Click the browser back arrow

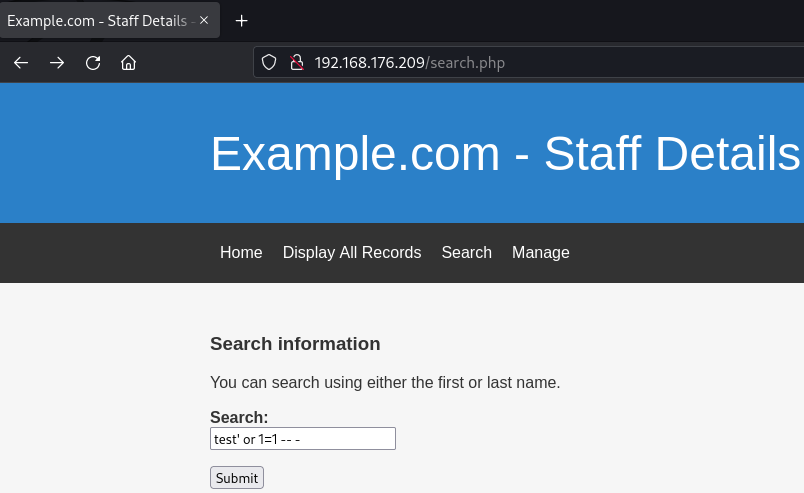[x=21, y=63]
